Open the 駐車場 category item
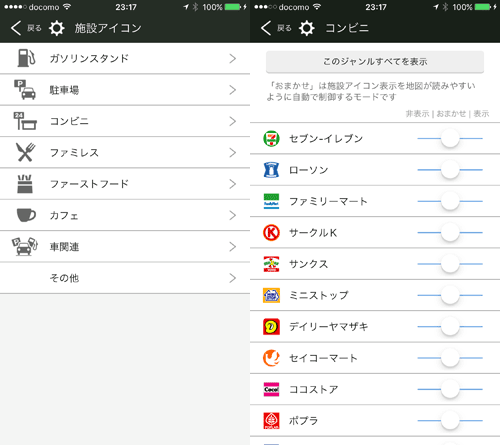 (x=125, y=90)
